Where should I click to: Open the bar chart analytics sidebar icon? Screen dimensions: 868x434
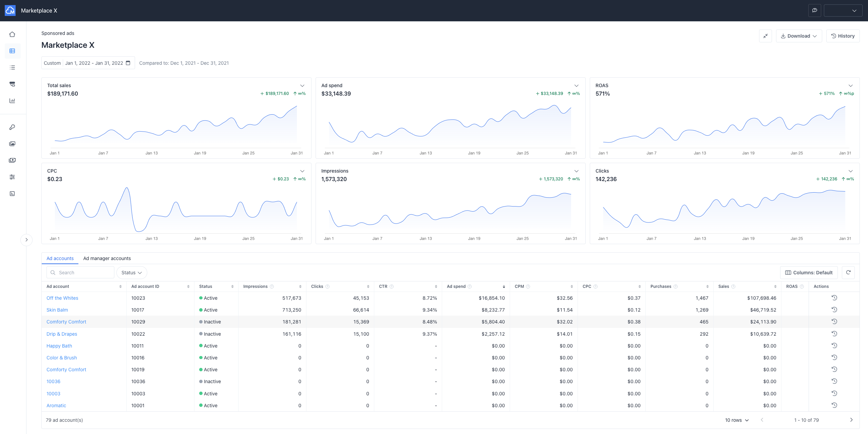pyautogui.click(x=12, y=101)
